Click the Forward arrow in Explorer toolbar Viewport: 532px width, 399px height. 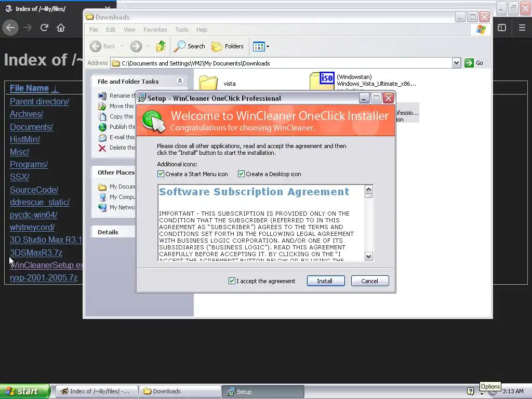click(x=136, y=46)
